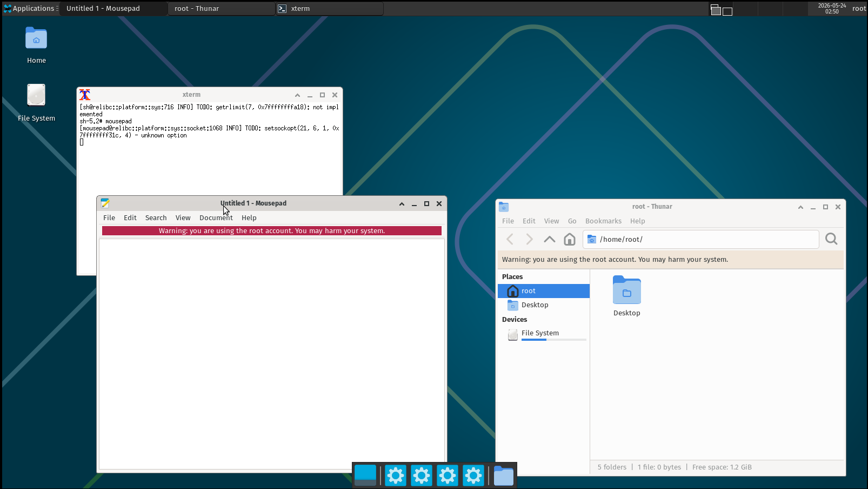Open Mousepad's View menu
868x489 pixels.
(183, 218)
